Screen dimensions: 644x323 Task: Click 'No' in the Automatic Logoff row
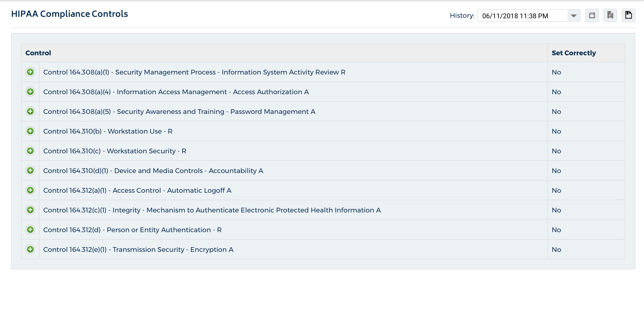[x=556, y=191]
